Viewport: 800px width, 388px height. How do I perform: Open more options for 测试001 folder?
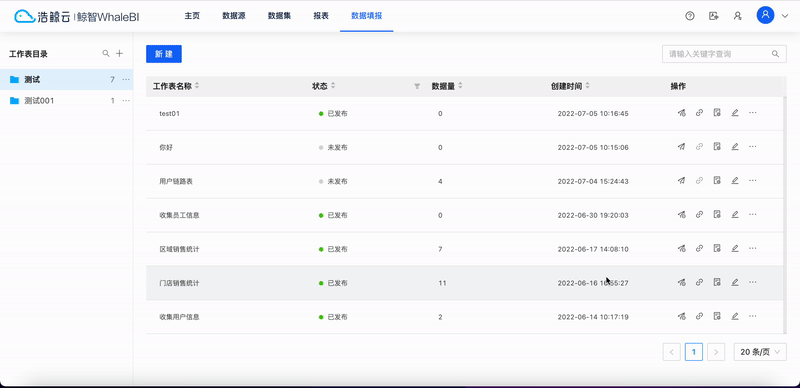click(x=126, y=101)
